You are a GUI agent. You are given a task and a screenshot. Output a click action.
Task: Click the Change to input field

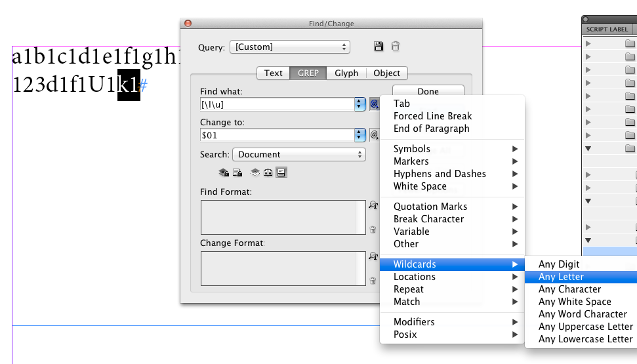pos(277,135)
